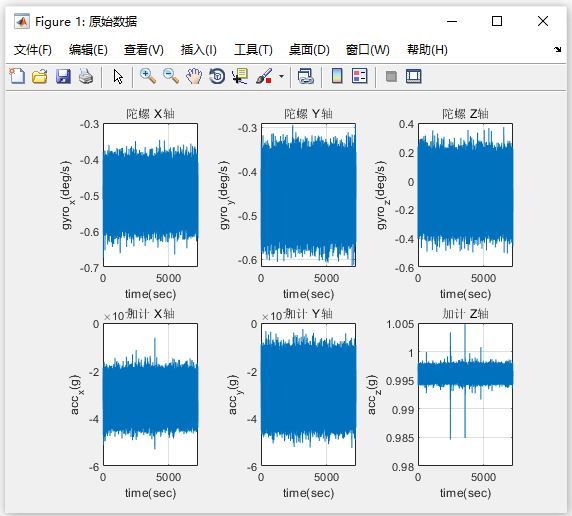The width and height of the screenshot is (572, 516).
Task: Open the 插入(I) menu
Action: point(198,50)
